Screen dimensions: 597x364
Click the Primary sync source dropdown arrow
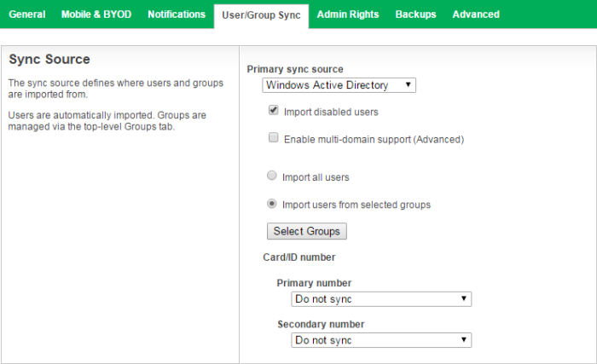(409, 84)
